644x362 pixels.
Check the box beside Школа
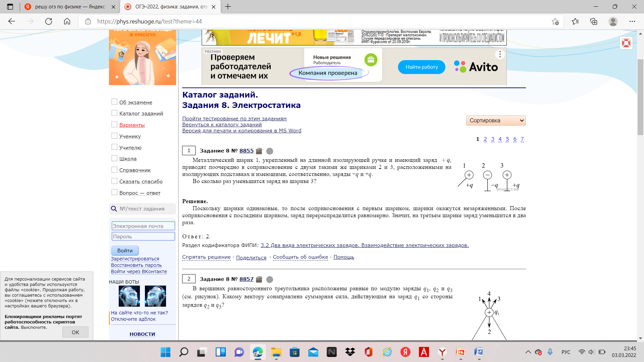pos(114,158)
